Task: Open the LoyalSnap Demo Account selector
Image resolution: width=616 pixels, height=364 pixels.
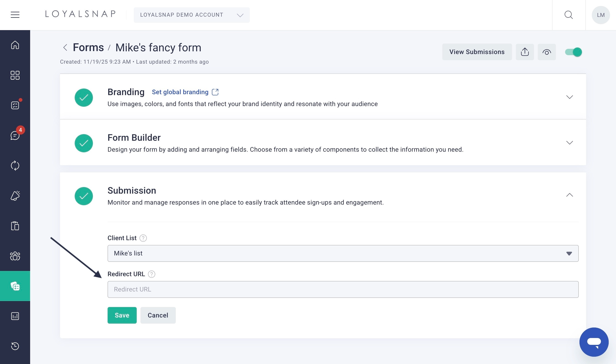Action: [192, 15]
